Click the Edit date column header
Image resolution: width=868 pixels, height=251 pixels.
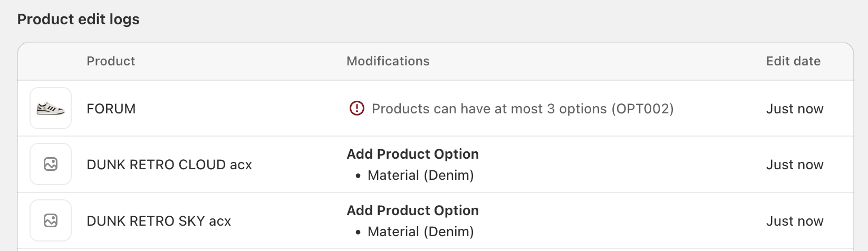click(793, 61)
